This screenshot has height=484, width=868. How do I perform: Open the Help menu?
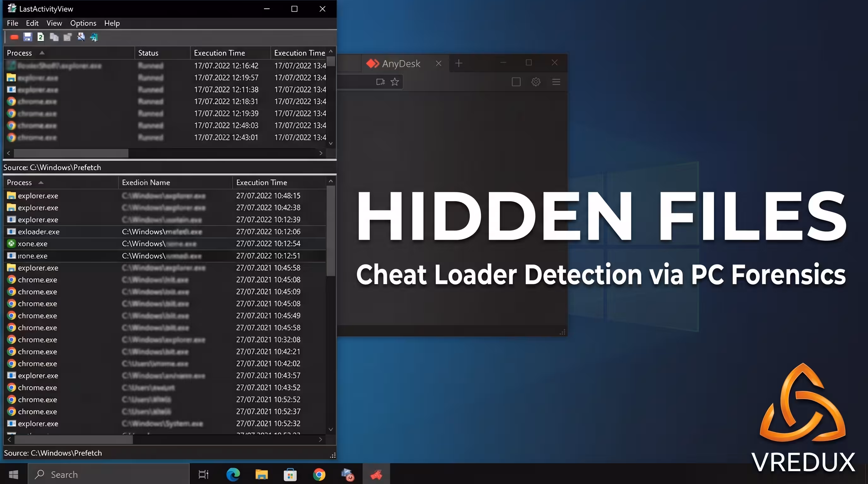coord(112,23)
